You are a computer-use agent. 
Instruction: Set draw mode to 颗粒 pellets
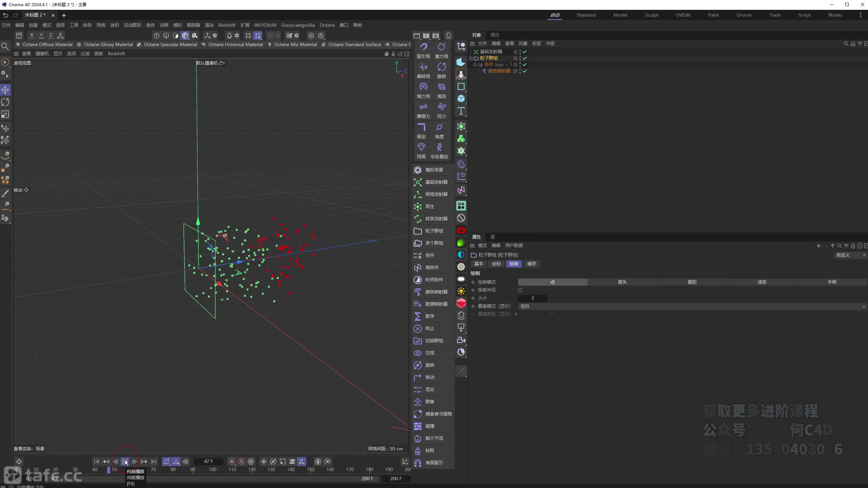point(692,282)
